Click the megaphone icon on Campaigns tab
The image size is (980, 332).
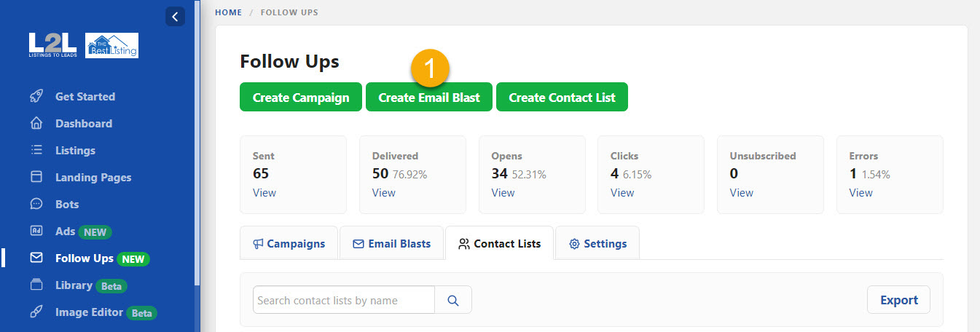[258, 244]
